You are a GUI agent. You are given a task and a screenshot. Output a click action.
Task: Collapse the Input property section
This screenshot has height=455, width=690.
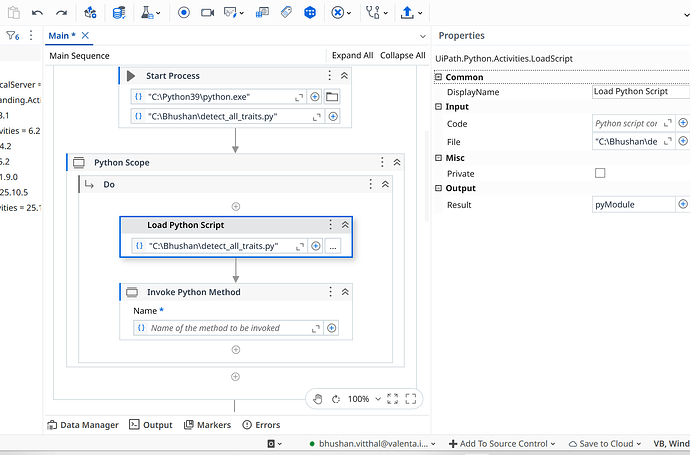coord(438,106)
